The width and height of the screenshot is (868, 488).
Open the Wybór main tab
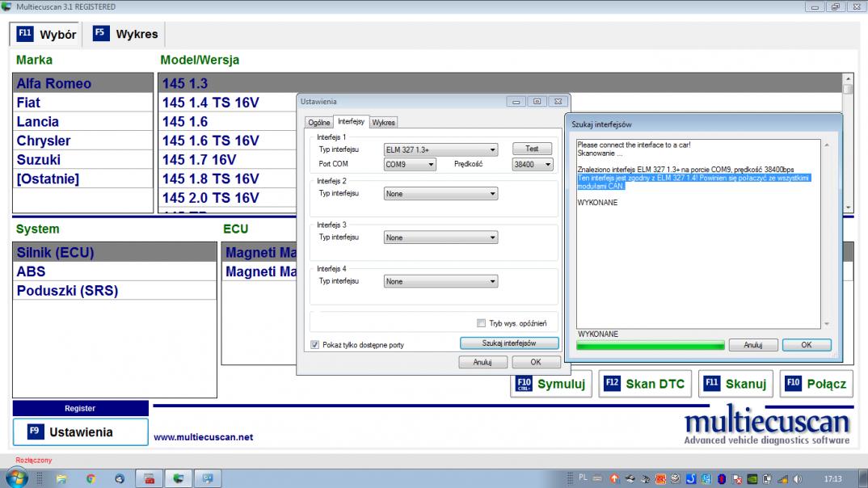click(46, 34)
